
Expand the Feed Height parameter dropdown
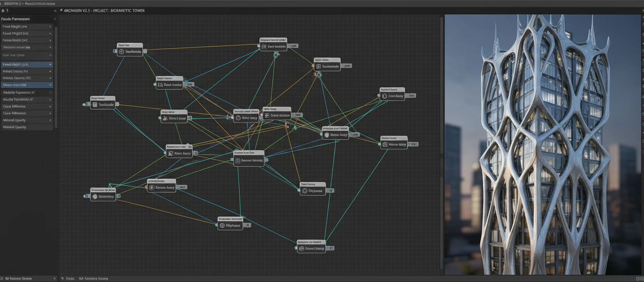click(x=50, y=26)
